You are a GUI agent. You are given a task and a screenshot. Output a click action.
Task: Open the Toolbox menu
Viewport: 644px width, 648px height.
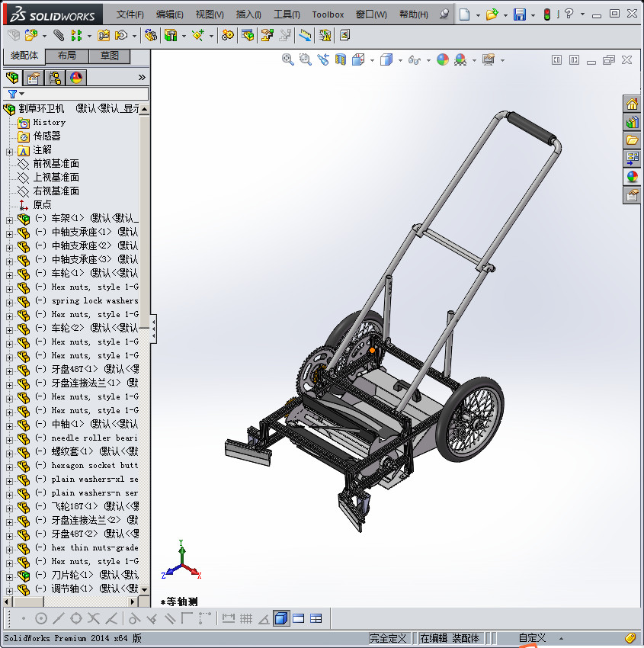click(328, 14)
